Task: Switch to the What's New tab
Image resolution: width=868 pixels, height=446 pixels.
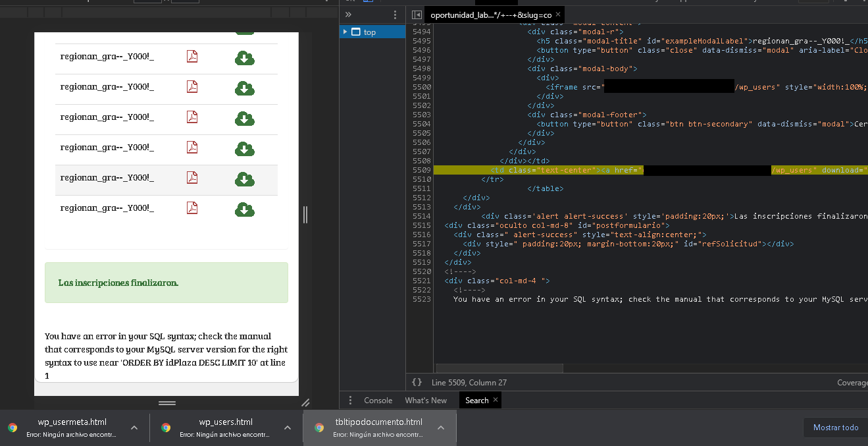Action: click(426, 401)
